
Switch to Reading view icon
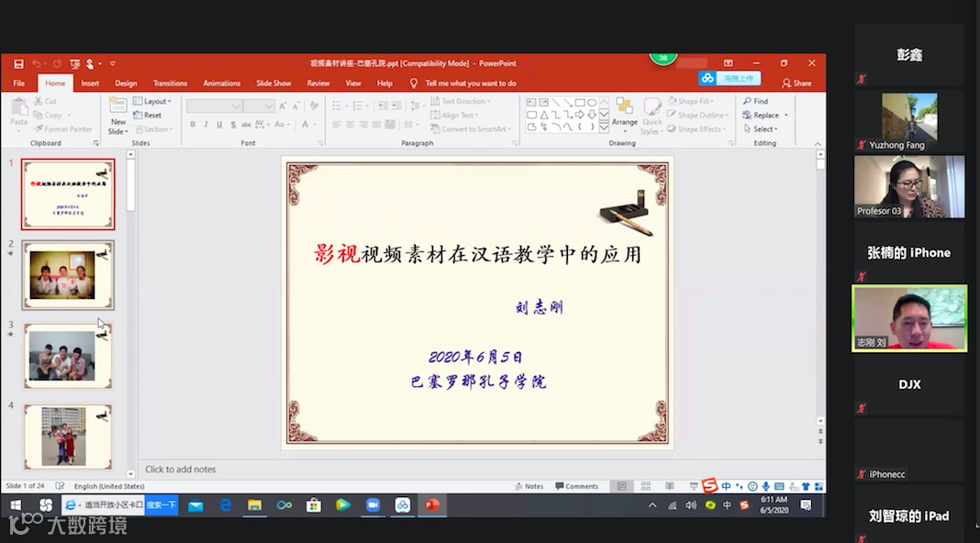click(x=669, y=486)
